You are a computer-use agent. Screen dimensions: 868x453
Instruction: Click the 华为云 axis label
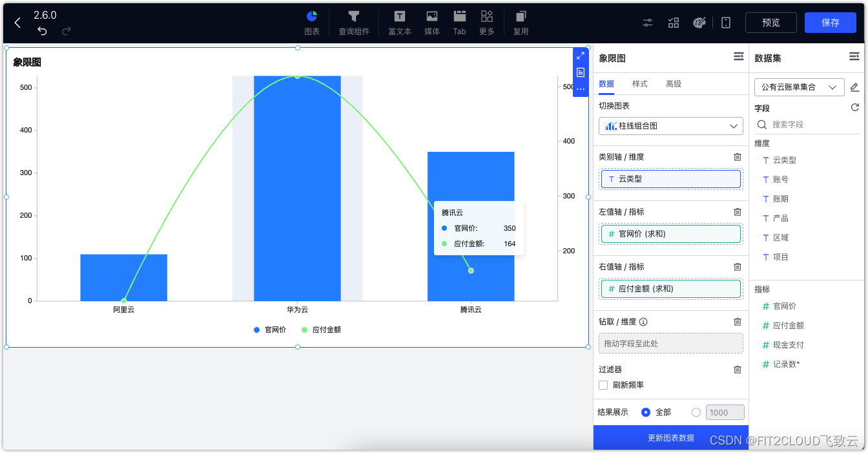(x=297, y=310)
